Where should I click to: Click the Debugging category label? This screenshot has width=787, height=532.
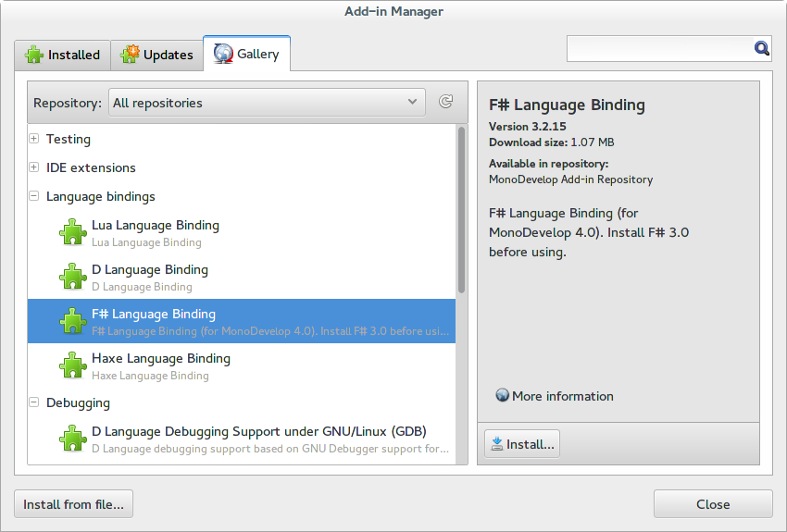coord(78,403)
